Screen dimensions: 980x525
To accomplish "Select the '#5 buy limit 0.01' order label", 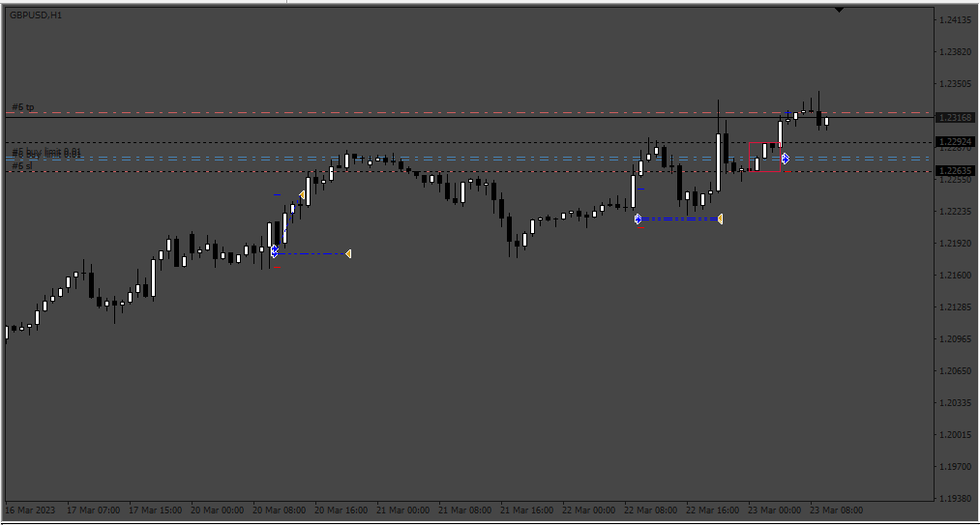I will click(46, 153).
